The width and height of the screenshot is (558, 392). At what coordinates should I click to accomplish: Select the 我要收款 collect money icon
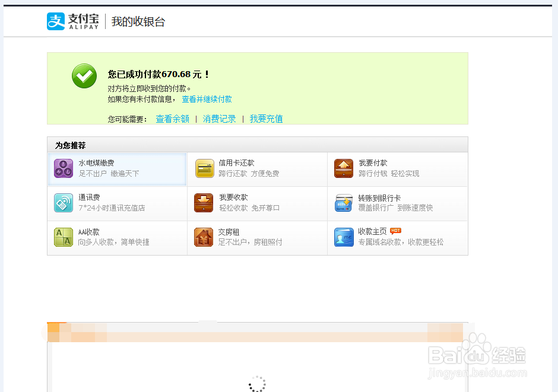204,203
